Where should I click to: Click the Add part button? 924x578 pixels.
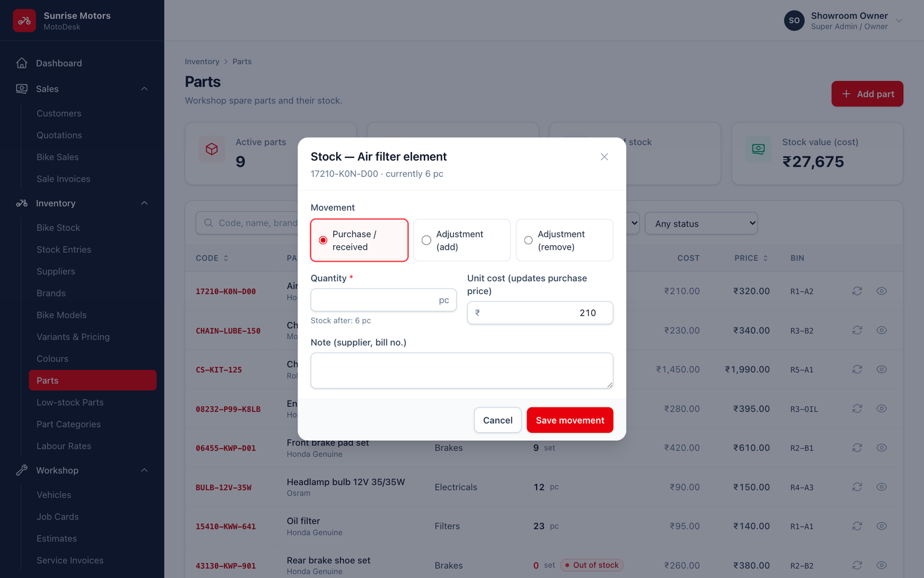[x=867, y=94]
